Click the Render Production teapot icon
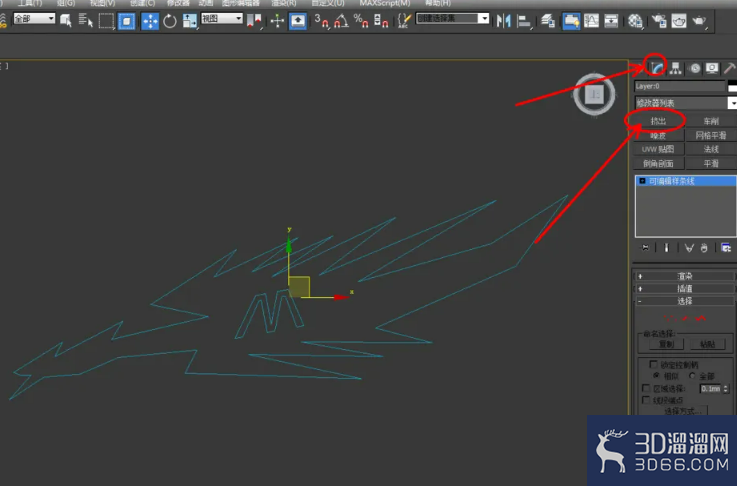Screen dimensions: 737x486 pos(699,21)
